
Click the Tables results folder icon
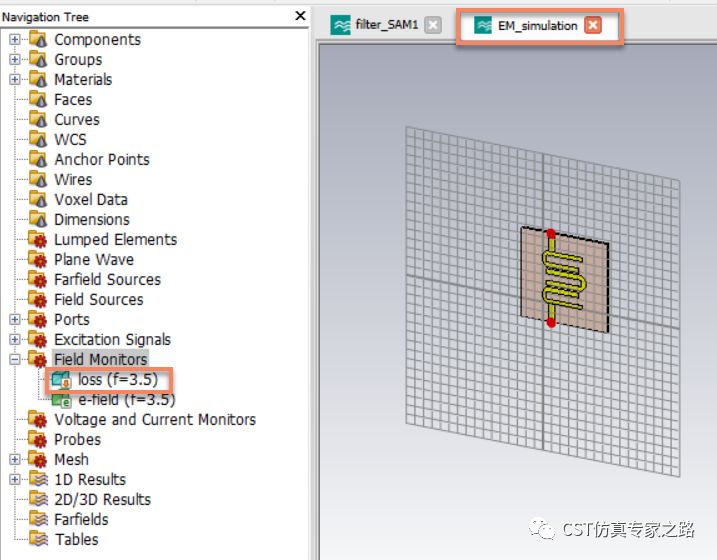tap(38, 539)
